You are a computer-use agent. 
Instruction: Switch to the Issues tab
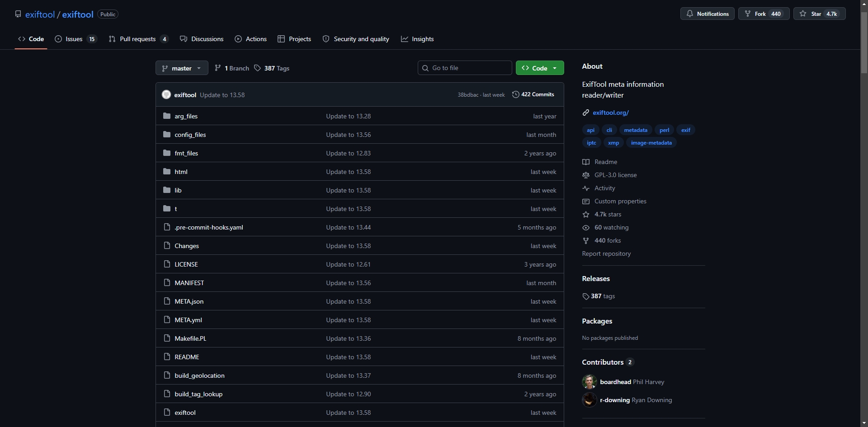pyautogui.click(x=76, y=39)
